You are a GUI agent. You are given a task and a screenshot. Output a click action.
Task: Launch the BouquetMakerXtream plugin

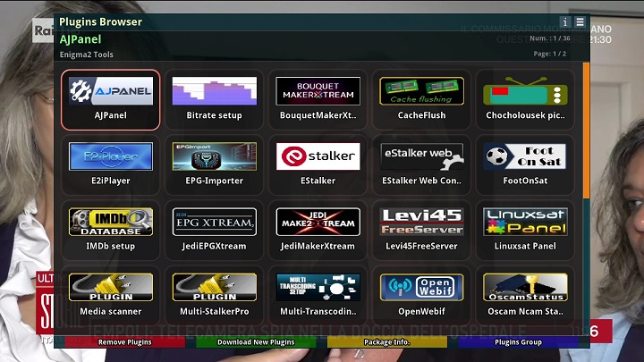pyautogui.click(x=318, y=100)
